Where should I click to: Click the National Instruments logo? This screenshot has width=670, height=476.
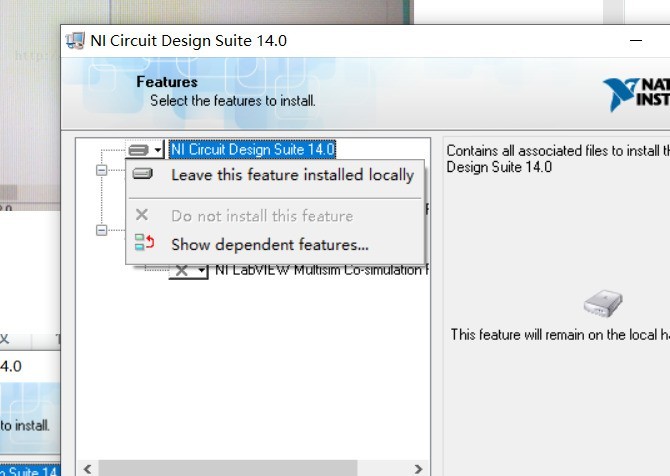click(637, 94)
